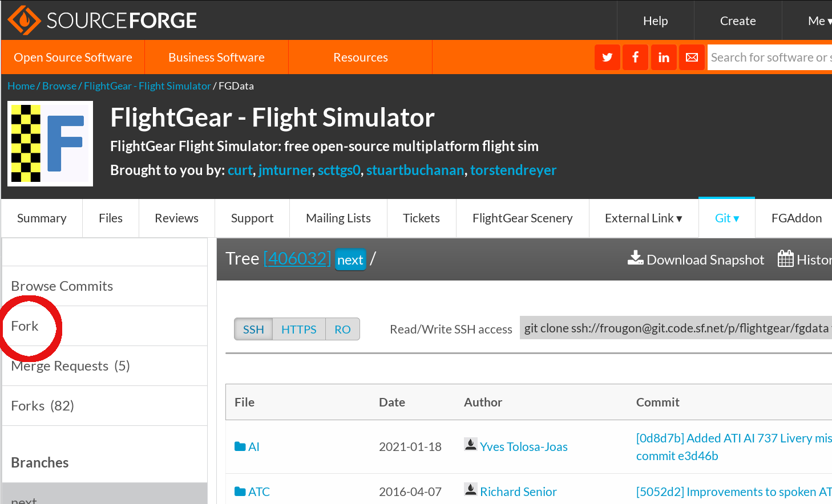The height and width of the screenshot is (504, 832).
Task: Click the LinkedIn share icon
Action: (664, 57)
